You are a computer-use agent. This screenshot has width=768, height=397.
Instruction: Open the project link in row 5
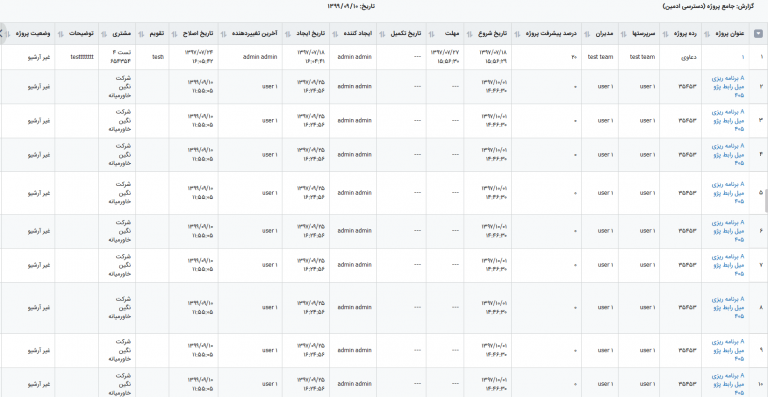(x=728, y=193)
